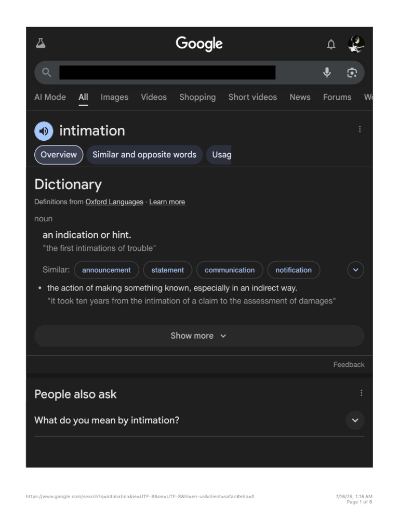Image resolution: width=399 pixels, height=532 pixels.
Task: Open the Learn more link
Action: [x=167, y=202]
